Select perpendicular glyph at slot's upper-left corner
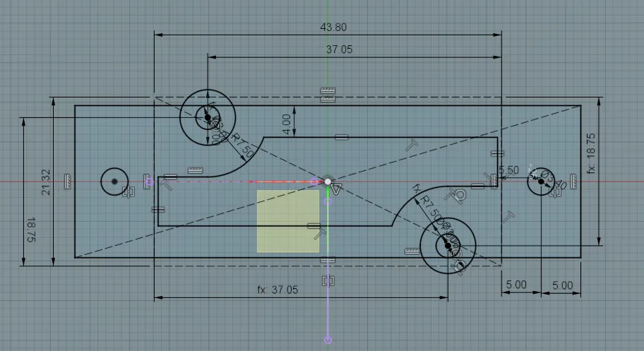Screen dimensions: 644x351 point(166,184)
